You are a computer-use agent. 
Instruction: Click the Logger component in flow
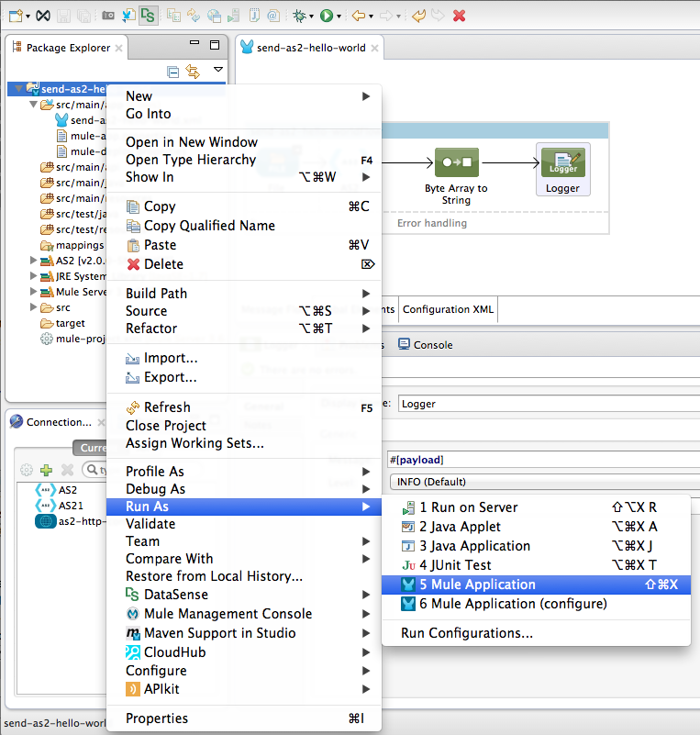(562, 170)
